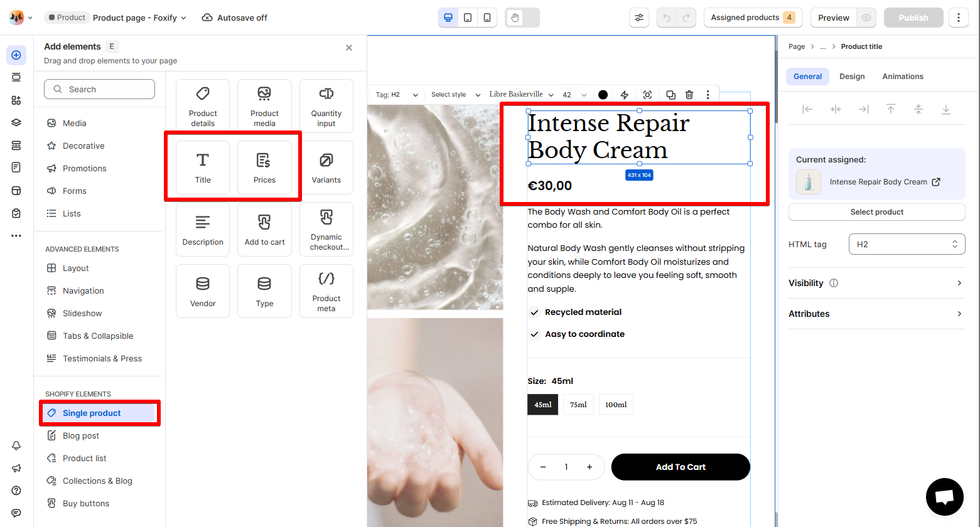This screenshot has height=527, width=980.
Task: Click the redo arrow button
Action: [686, 18]
